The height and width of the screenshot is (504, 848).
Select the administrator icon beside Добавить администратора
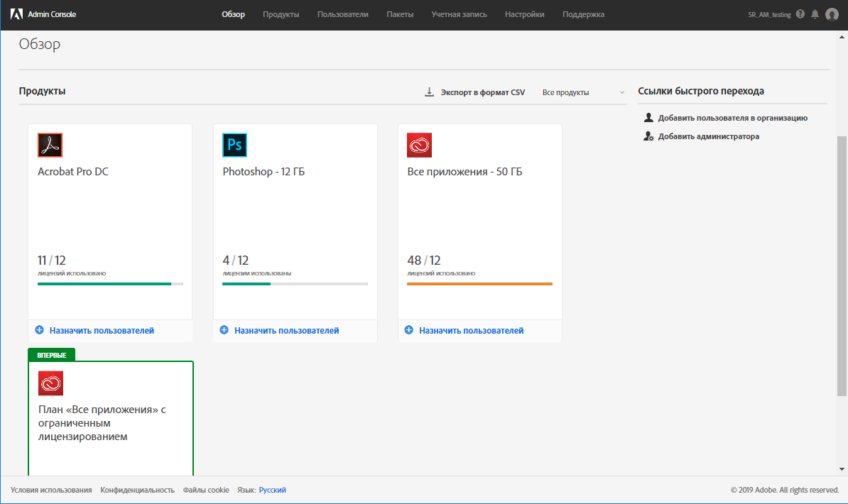pos(648,135)
